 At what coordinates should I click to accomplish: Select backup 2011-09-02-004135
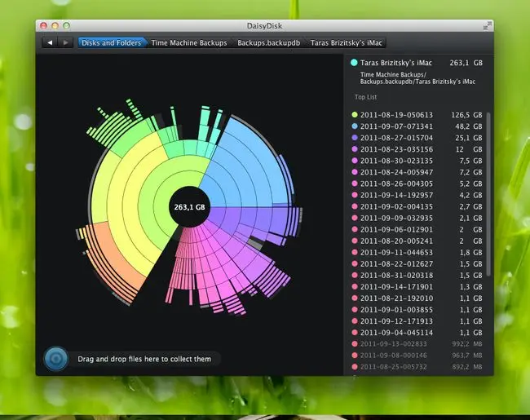[x=417, y=206]
